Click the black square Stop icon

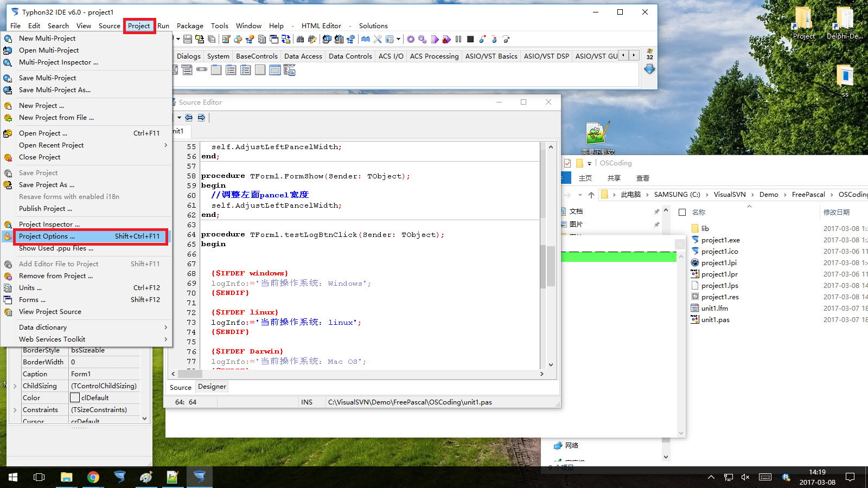pos(470,39)
